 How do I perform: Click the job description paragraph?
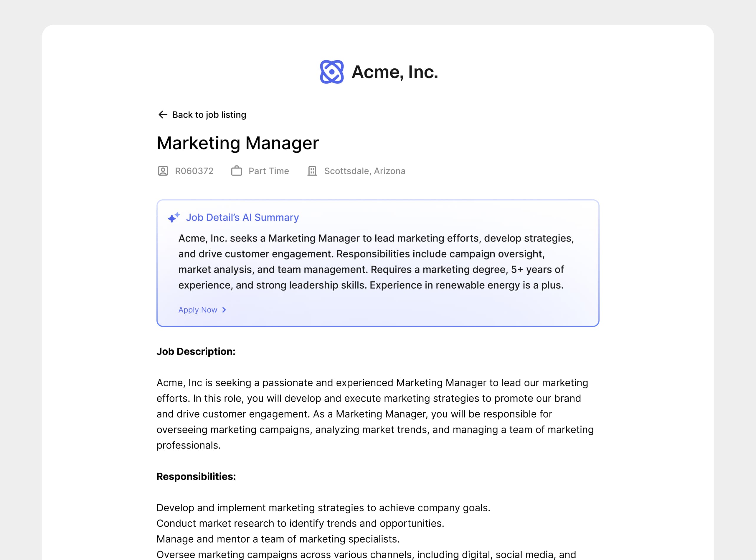click(375, 414)
